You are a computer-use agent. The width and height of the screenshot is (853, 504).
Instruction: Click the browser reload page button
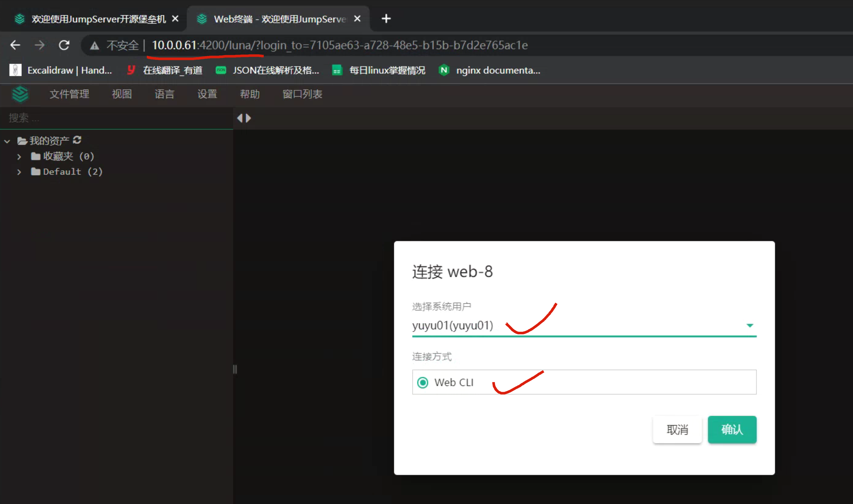[64, 45]
